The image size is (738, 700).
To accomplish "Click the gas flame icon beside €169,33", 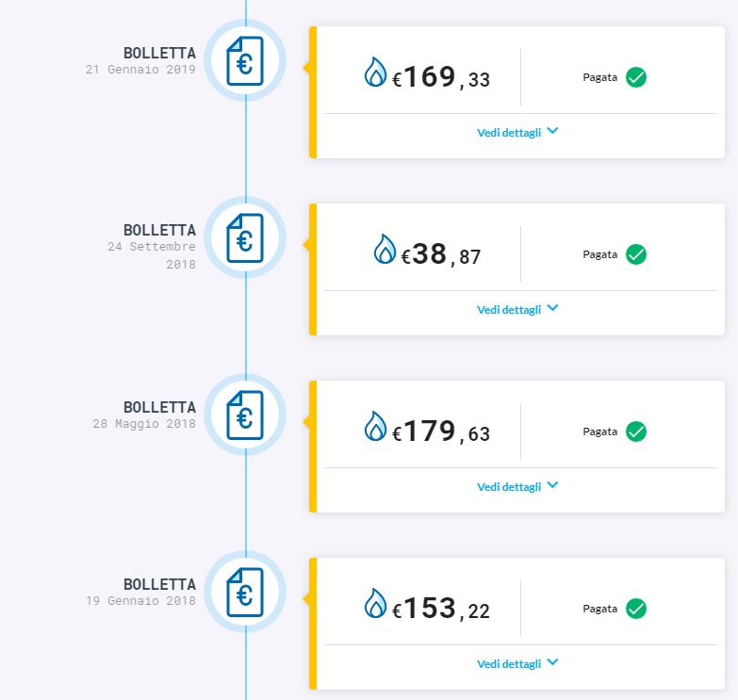I will pyautogui.click(x=375, y=72).
